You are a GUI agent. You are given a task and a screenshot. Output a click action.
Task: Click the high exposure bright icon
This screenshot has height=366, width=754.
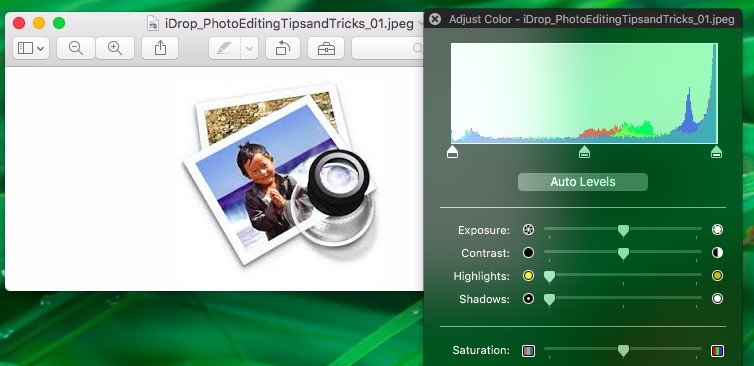[717, 230]
